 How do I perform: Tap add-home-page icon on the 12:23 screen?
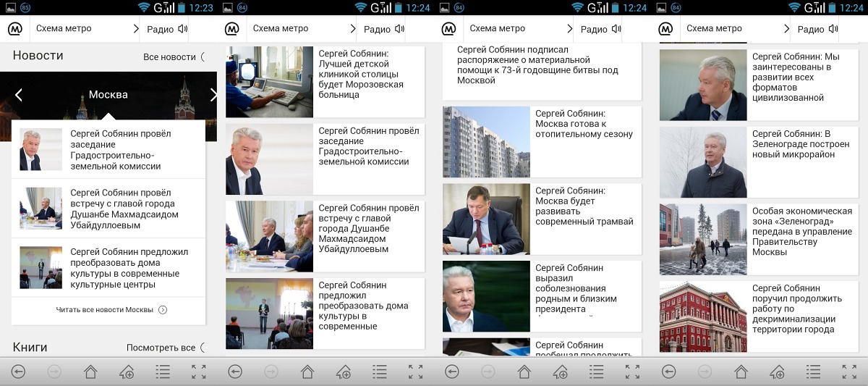tap(127, 372)
